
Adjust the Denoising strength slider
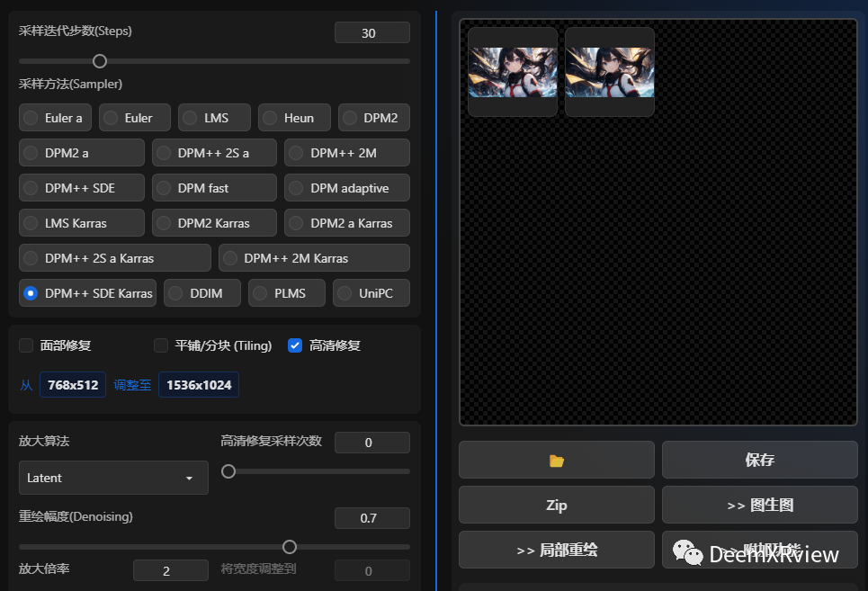point(290,546)
